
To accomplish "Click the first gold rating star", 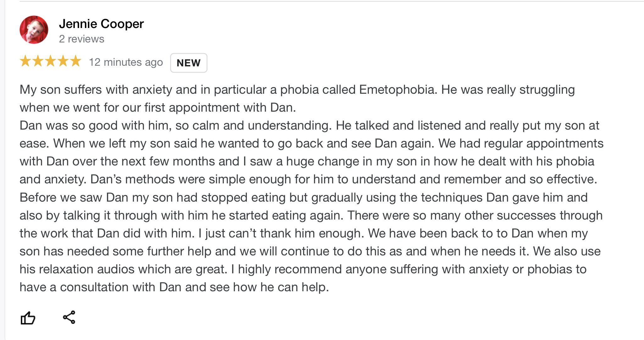I will (25, 61).
